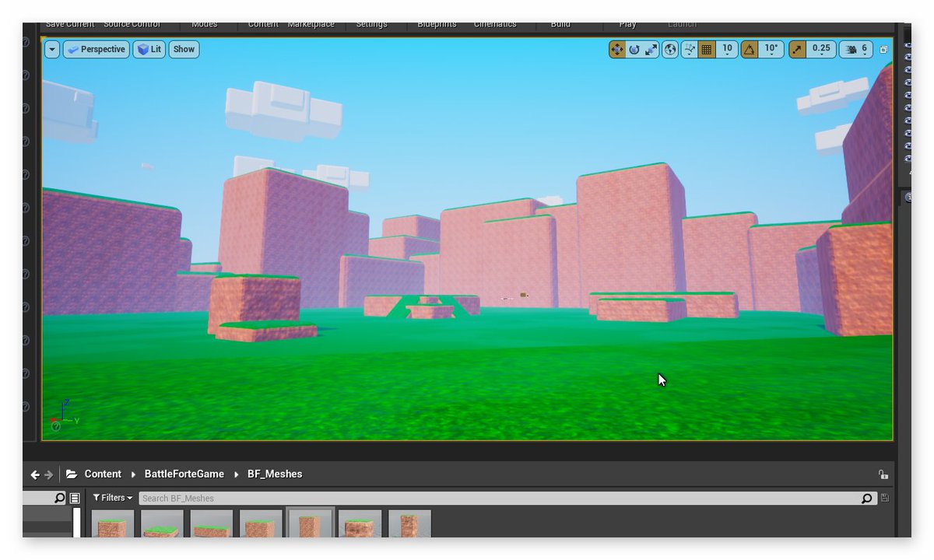This screenshot has width=934, height=560.
Task: Select the Scale gizmo tool
Action: 651,50
